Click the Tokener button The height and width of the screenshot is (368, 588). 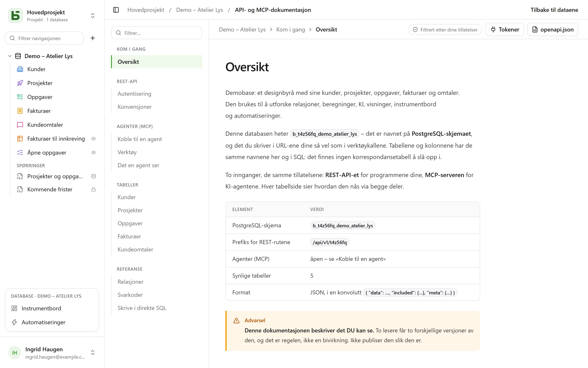pos(505,29)
